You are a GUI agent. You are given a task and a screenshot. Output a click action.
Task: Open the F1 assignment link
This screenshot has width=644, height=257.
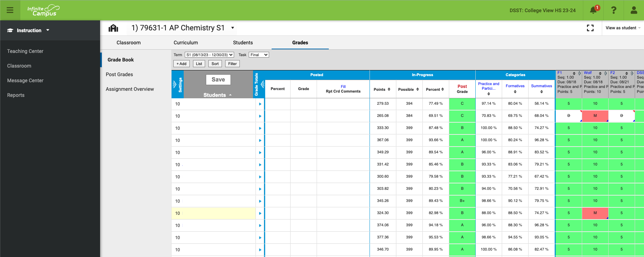(x=560, y=73)
